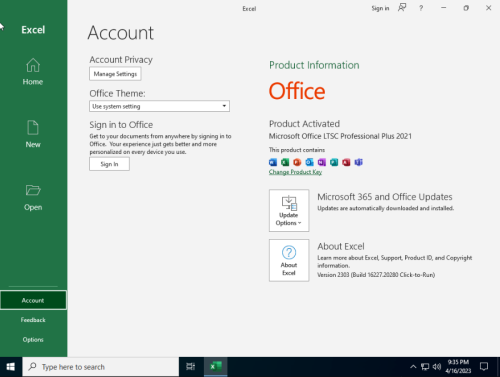Click the feedback person icon in title bar
Image resolution: width=500 pixels, height=377 pixels.
tap(402, 8)
